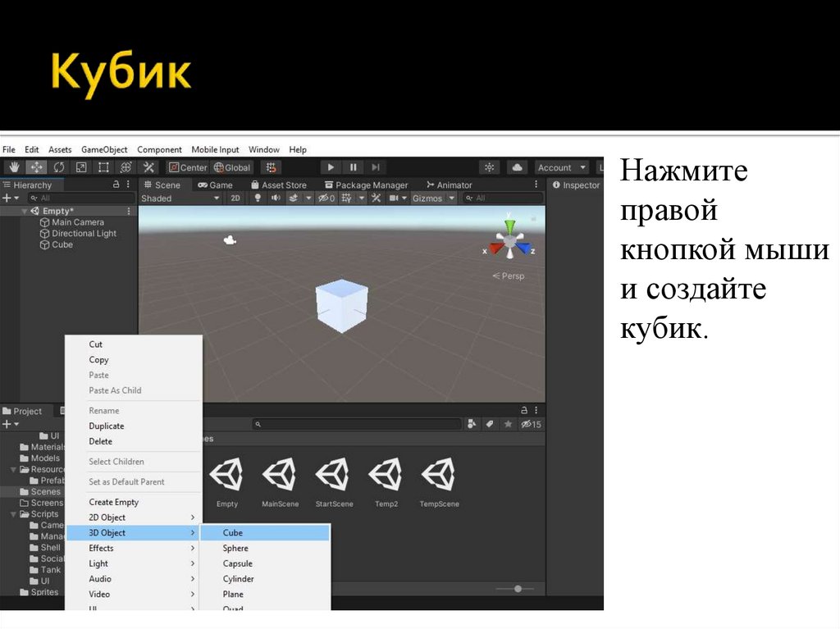The image size is (840, 629).
Task: Select the Hand tool in toolbar
Action: click(x=14, y=167)
